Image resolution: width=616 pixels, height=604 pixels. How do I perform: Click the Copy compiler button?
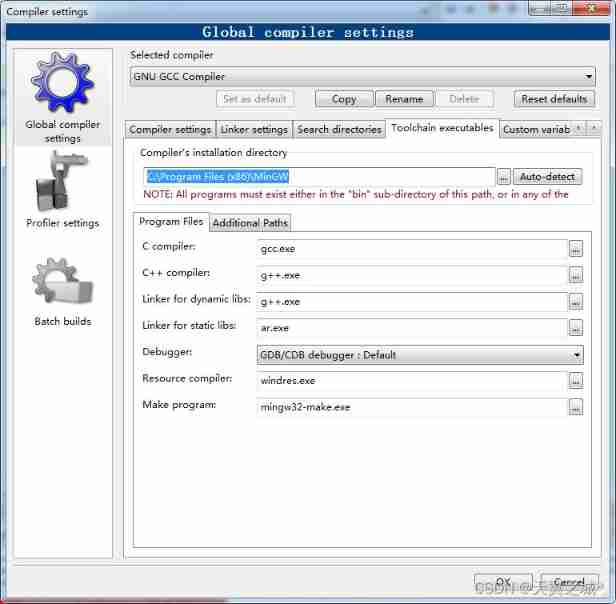(344, 99)
